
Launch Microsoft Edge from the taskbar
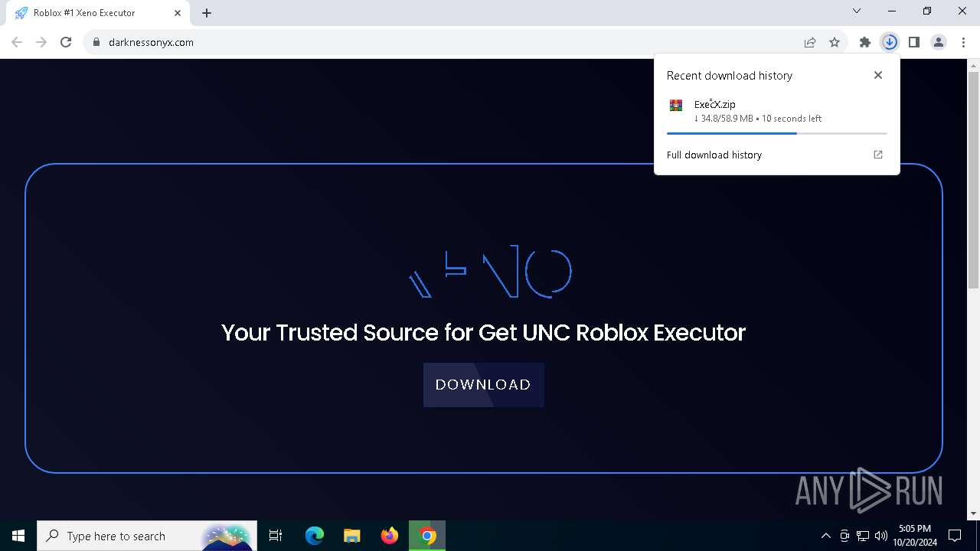click(314, 536)
